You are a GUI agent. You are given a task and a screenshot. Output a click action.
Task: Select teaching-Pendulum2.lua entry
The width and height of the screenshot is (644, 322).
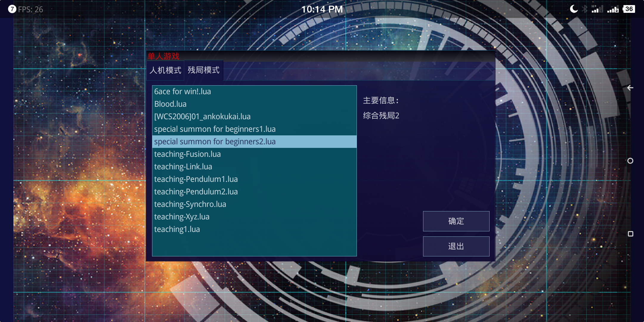pyautogui.click(x=254, y=192)
